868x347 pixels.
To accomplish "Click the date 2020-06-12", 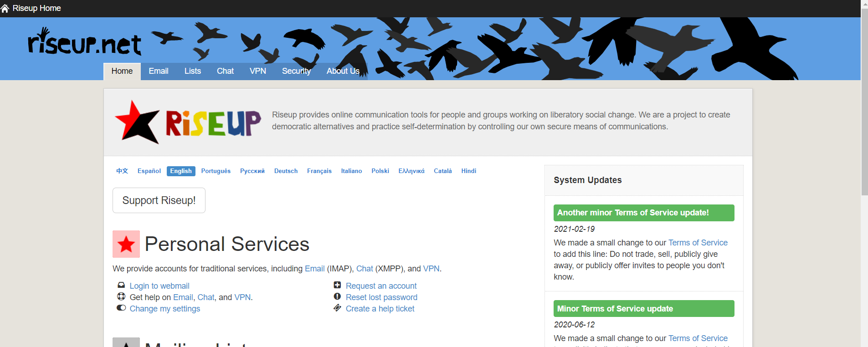I will pos(574,325).
